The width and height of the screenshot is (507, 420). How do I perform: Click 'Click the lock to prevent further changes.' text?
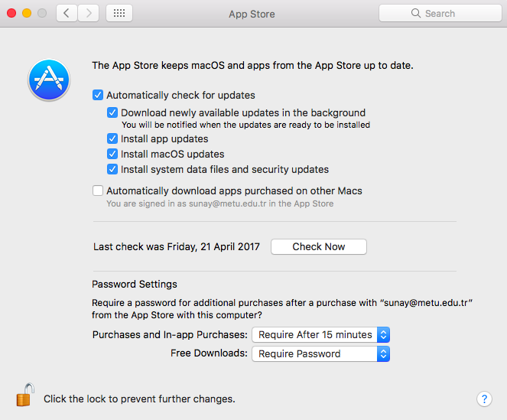[139, 399]
